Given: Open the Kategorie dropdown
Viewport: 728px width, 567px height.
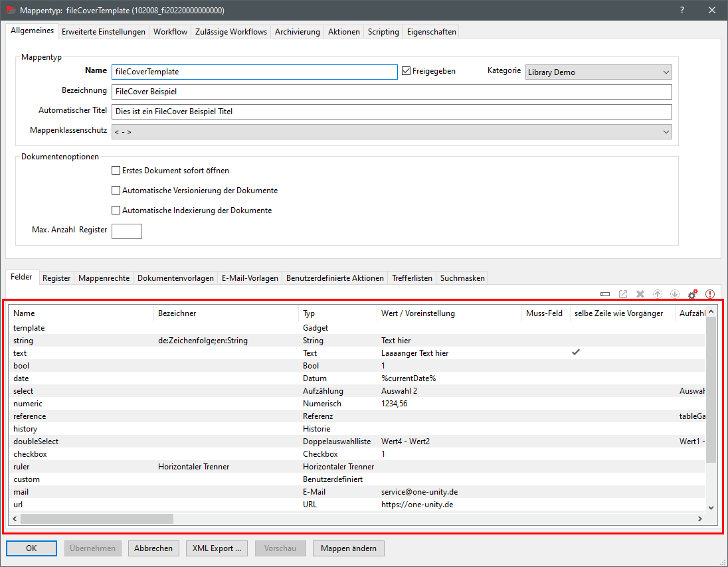Looking at the screenshot, I should coord(598,72).
